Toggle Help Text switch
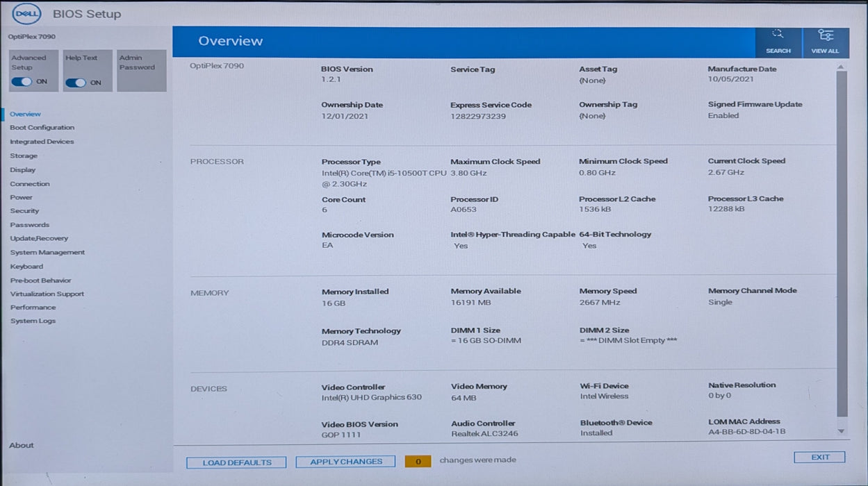This screenshot has width=868, height=486. tap(76, 83)
